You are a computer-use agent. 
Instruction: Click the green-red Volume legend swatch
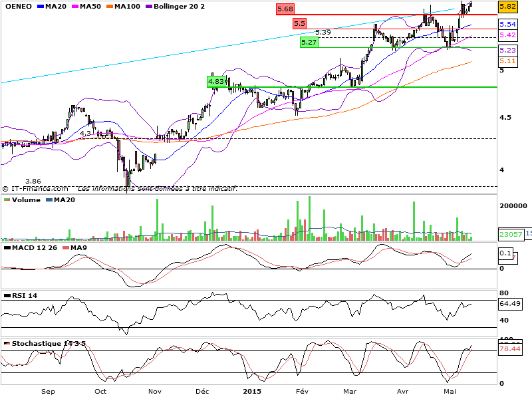click(7, 200)
